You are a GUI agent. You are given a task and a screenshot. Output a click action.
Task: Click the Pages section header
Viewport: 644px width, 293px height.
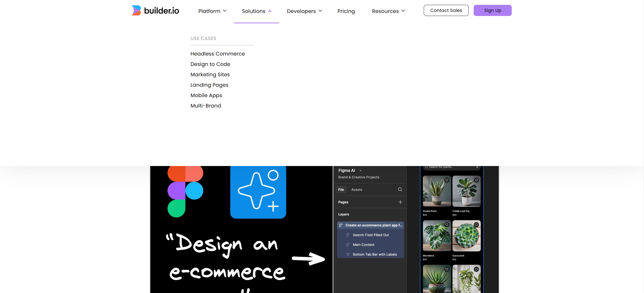(343, 202)
